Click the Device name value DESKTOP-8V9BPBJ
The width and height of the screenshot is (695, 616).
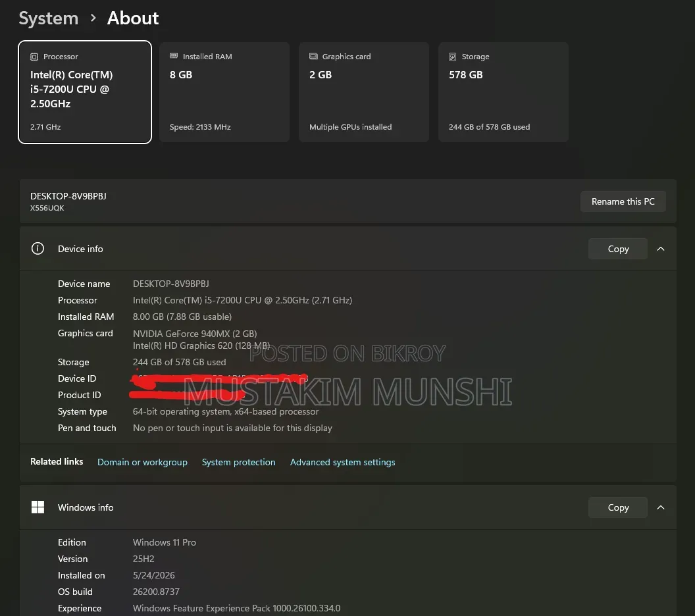(170, 284)
